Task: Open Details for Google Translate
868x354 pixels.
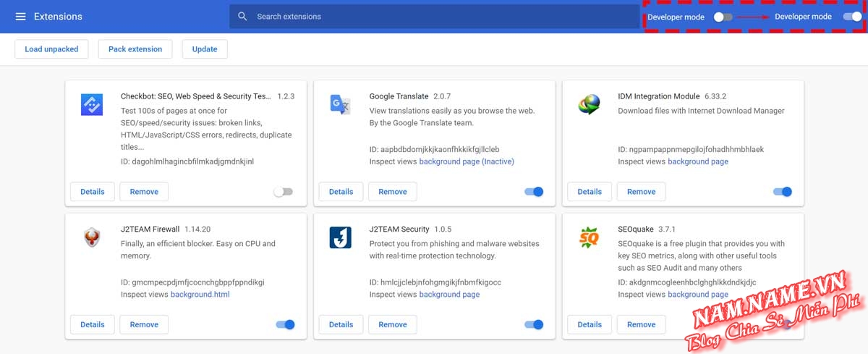Action: 341,192
